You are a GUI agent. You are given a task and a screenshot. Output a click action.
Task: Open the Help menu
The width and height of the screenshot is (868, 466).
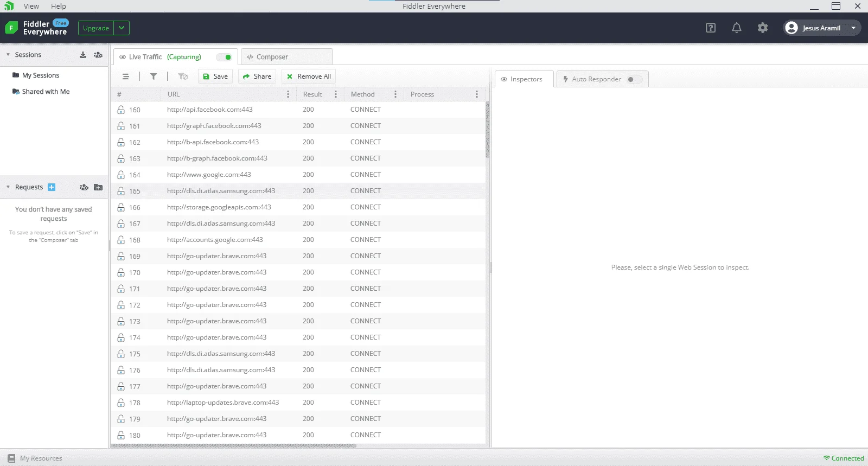59,6
